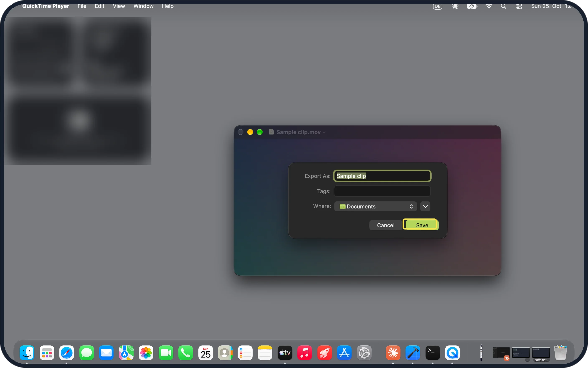Screen dimensions: 588x368
Task: Open Reminders from the Dock
Action: (x=245, y=353)
